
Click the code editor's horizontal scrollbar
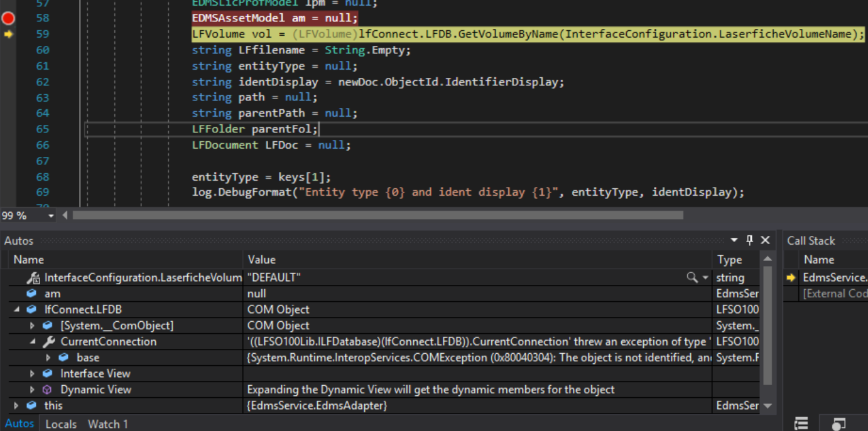[x=377, y=215]
